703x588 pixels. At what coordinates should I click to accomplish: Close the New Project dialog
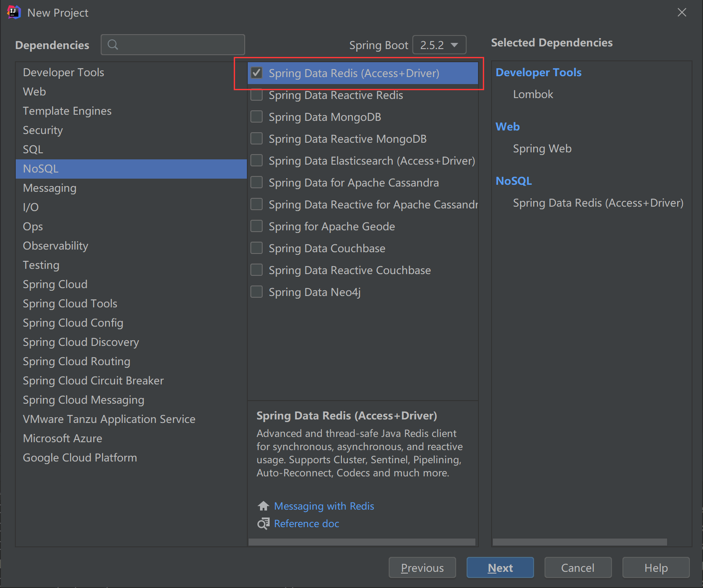click(682, 12)
